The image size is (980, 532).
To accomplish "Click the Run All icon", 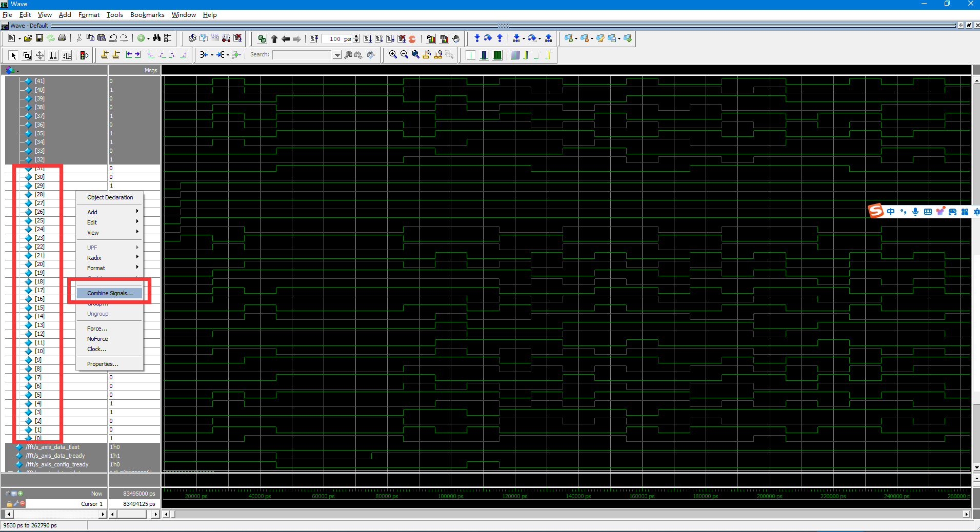I will [x=390, y=39].
